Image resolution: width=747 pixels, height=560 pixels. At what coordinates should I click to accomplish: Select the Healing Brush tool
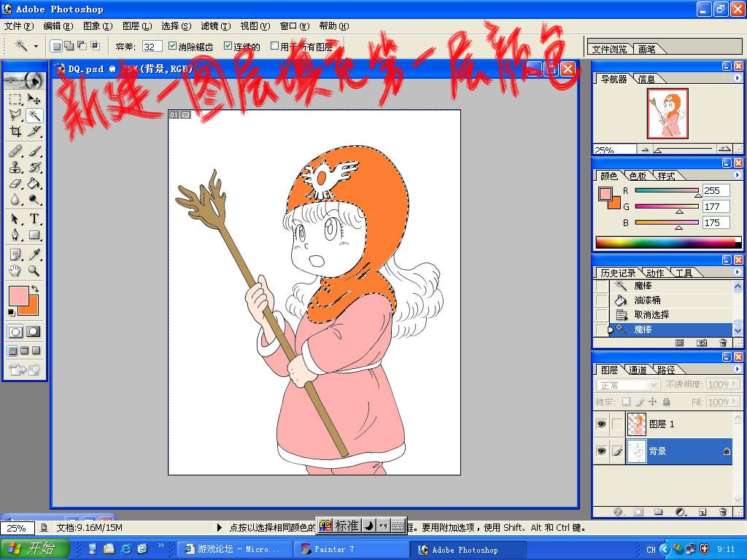coord(15,152)
